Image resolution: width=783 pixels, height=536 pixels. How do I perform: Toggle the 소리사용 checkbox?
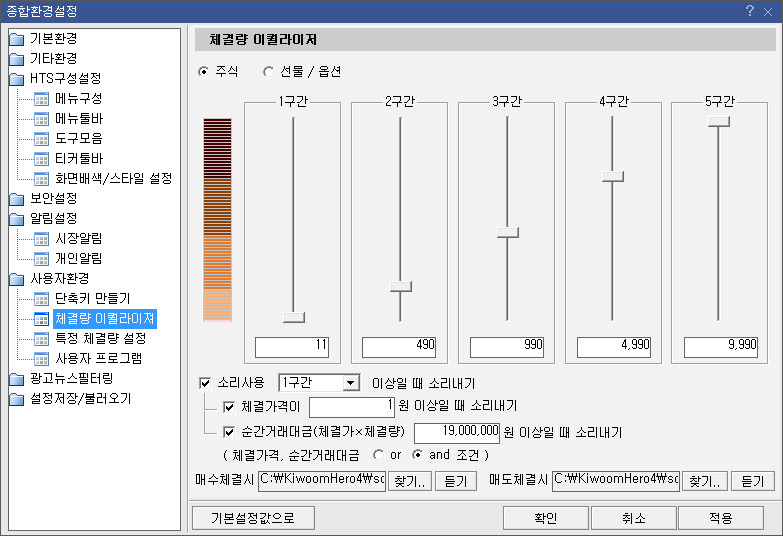click(205, 383)
